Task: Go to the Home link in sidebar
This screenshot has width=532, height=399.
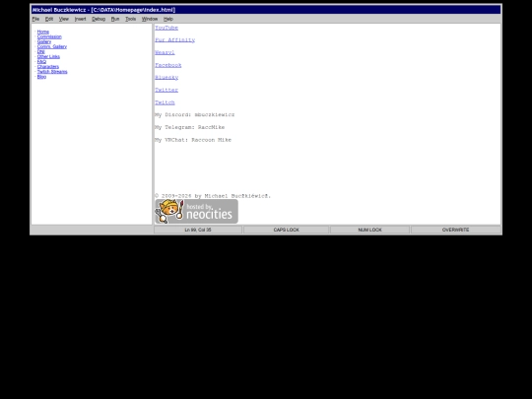Action: coord(43,32)
